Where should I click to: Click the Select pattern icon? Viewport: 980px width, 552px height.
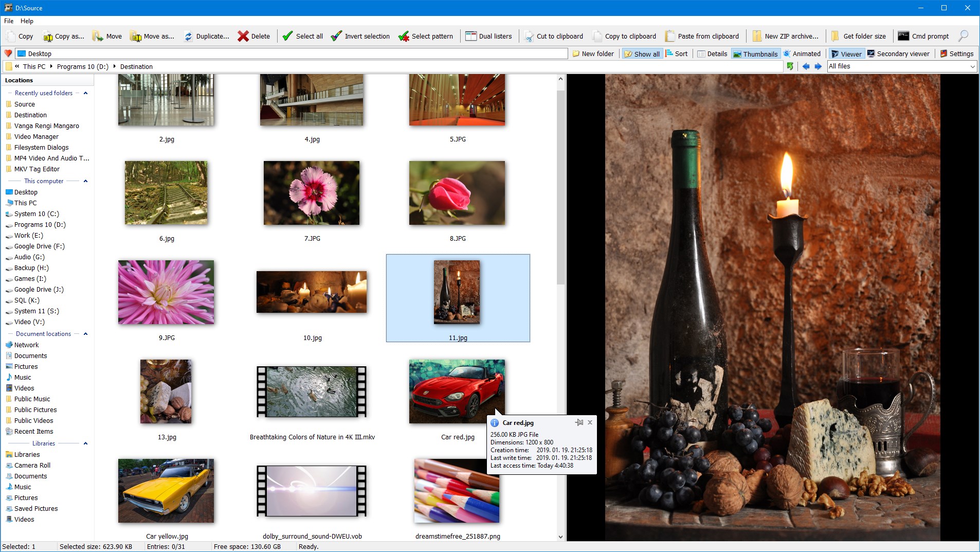tap(404, 36)
